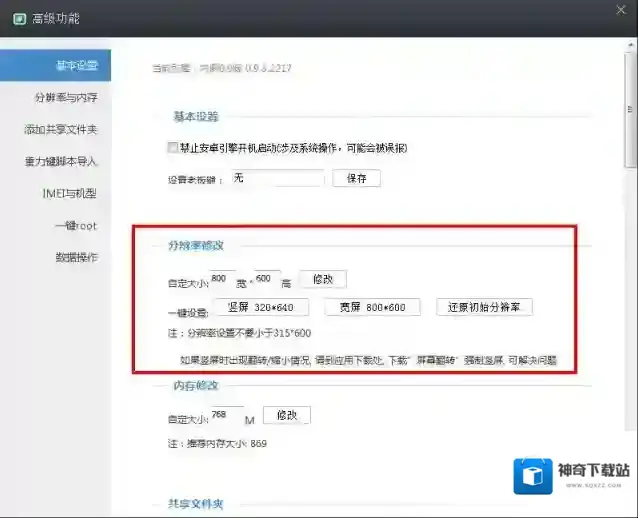Viewport: 638px width, 518px height.
Task: Click the memory size field showing 768
Action: [226, 415]
